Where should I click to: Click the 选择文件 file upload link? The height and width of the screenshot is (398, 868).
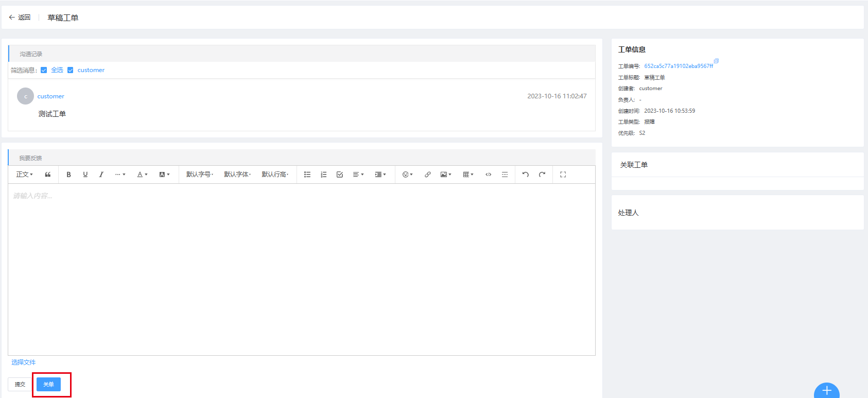pos(24,362)
